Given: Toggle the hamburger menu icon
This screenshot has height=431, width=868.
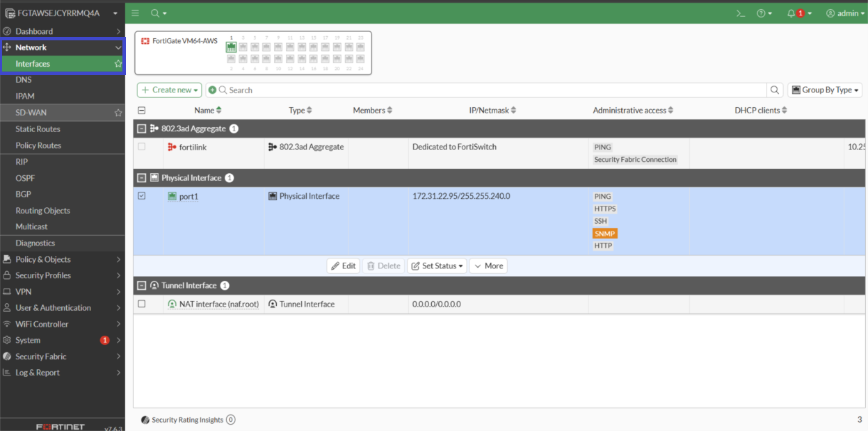Looking at the screenshot, I should [135, 13].
